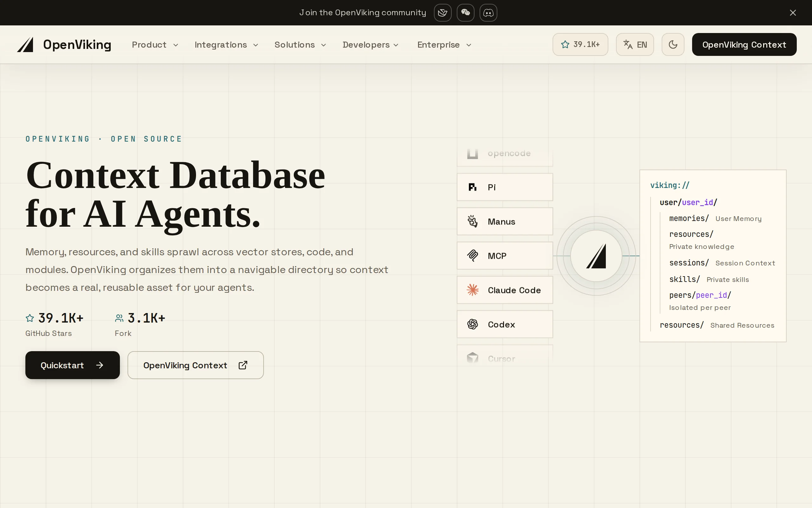Select the Pi integration card
The height and width of the screenshot is (508, 812).
[x=505, y=187]
